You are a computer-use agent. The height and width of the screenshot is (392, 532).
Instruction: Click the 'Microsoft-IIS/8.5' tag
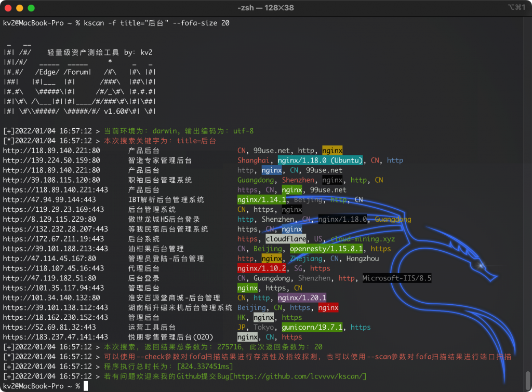tap(397, 278)
